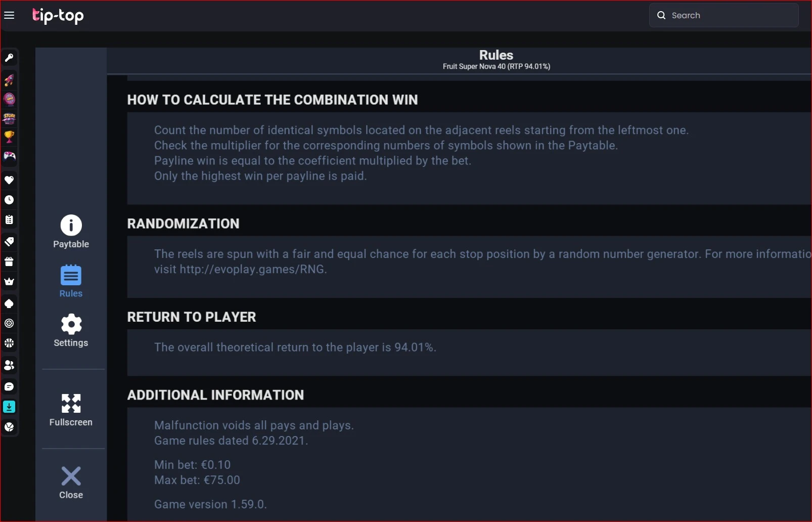Click the tip-top logo

[x=58, y=16]
